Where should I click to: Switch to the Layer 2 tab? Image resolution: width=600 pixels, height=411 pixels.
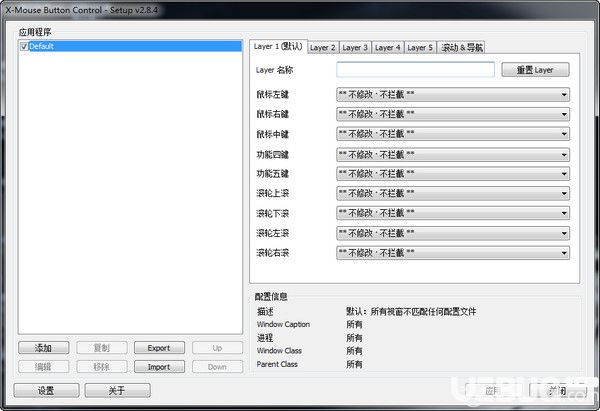coord(323,47)
